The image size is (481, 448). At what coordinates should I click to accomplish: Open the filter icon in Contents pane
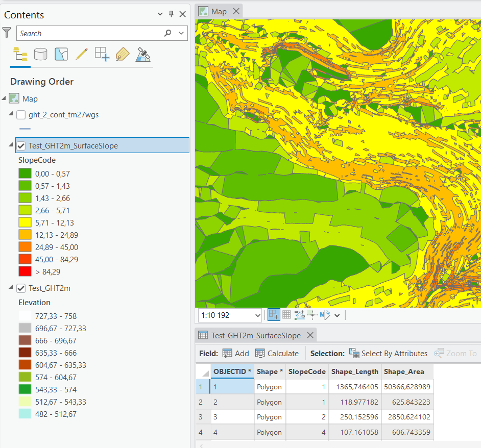(x=7, y=33)
